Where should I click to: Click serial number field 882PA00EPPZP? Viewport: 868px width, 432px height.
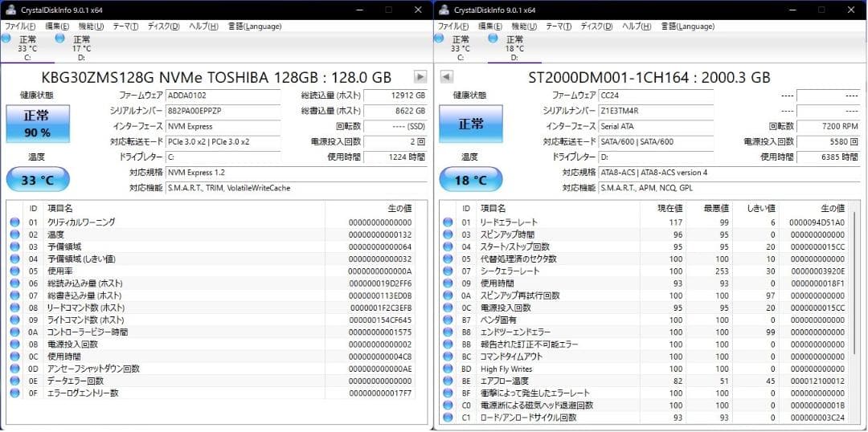tap(223, 111)
